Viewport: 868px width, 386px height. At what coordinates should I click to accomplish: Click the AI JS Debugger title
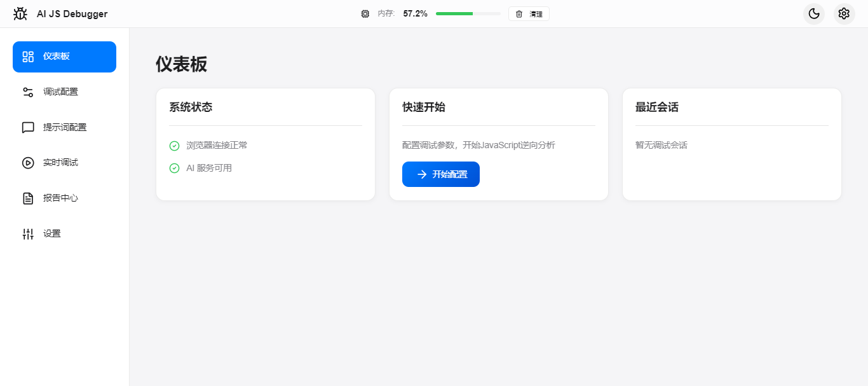(x=72, y=14)
